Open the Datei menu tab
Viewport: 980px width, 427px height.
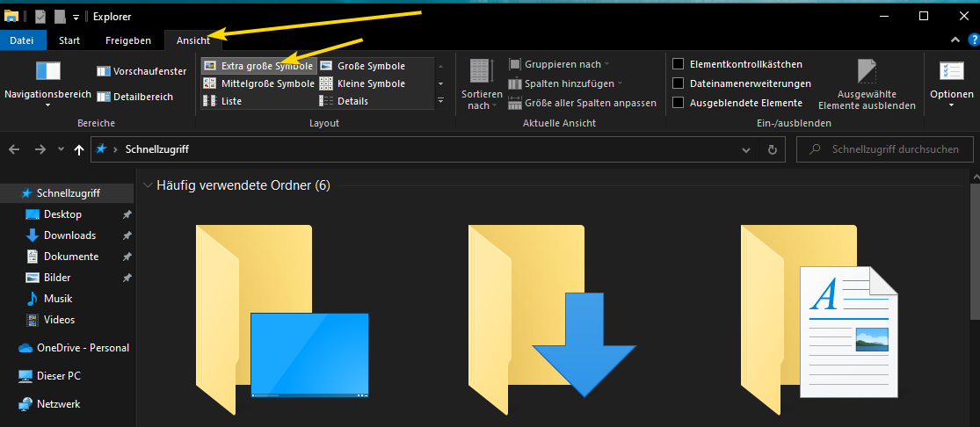pyautogui.click(x=23, y=40)
